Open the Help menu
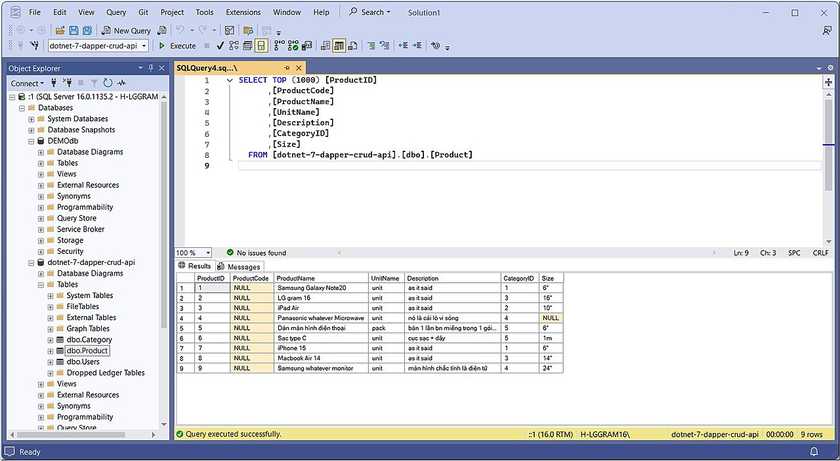 point(321,12)
